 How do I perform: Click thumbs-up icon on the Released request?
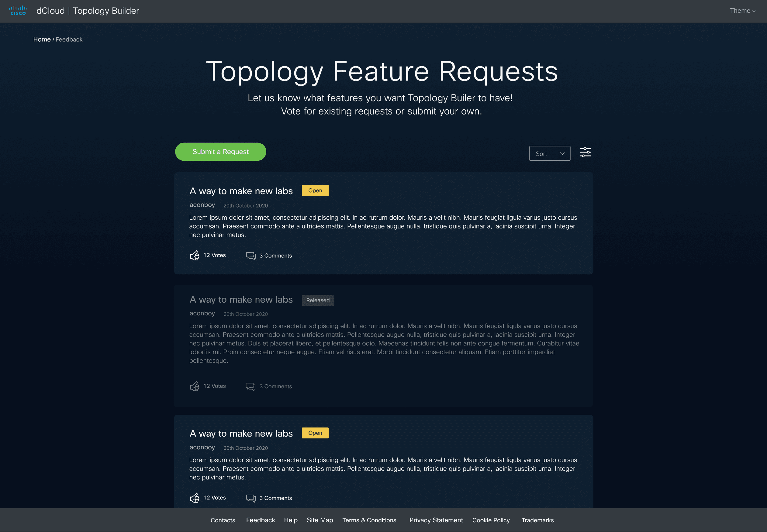[x=195, y=386]
